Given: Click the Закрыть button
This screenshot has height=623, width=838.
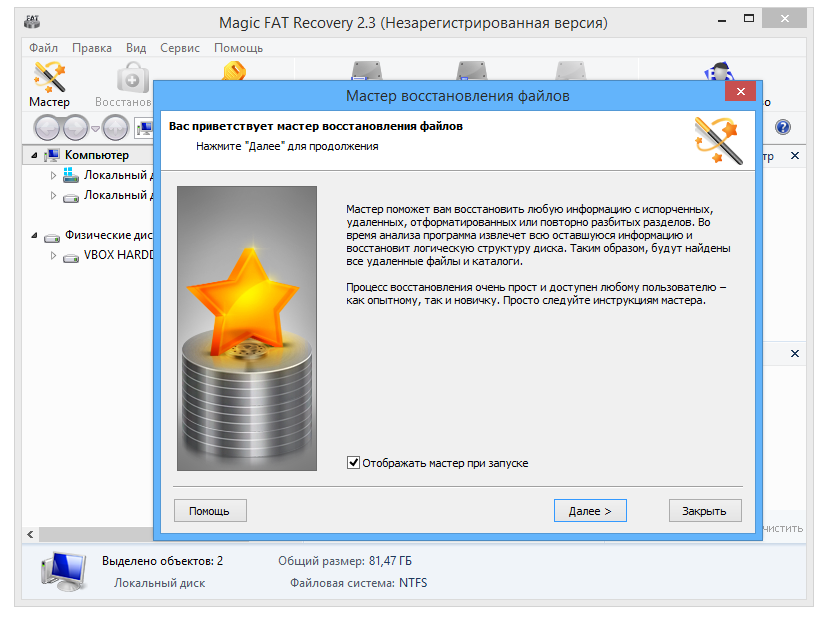Looking at the screenshot, I should pos(705,511).
